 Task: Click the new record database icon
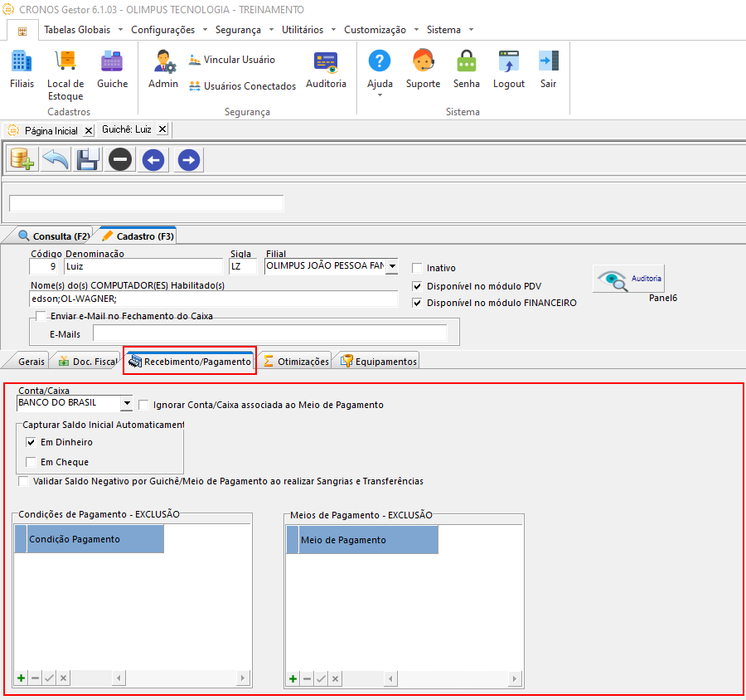tap(22, 159)
